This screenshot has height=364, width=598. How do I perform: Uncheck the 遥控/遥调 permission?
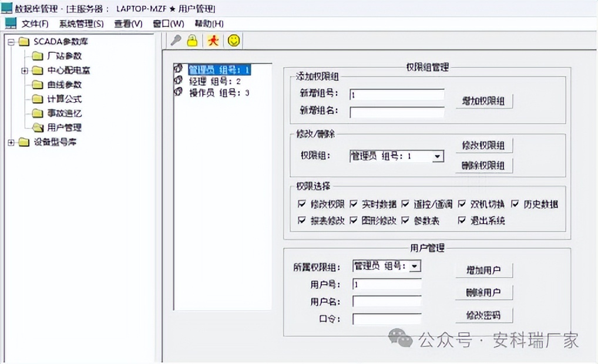tap(405, 204)
